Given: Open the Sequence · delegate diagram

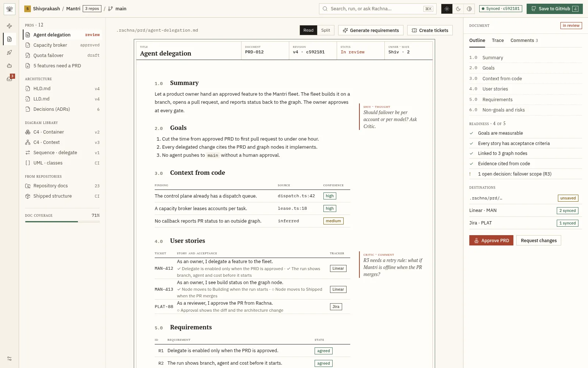Looking at the screenshot, I should click(x=62, y=152).
